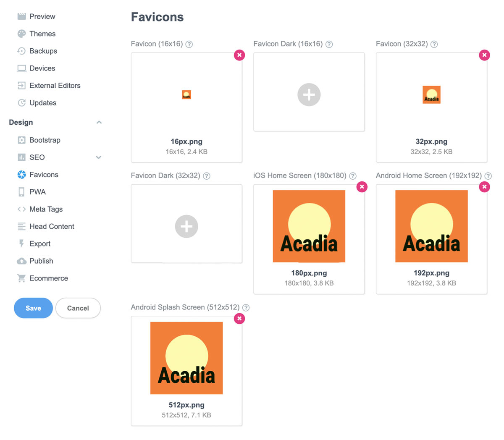Click the Cancel button
The width and height of the screenshot is (504, 440).
pos(78,308)
